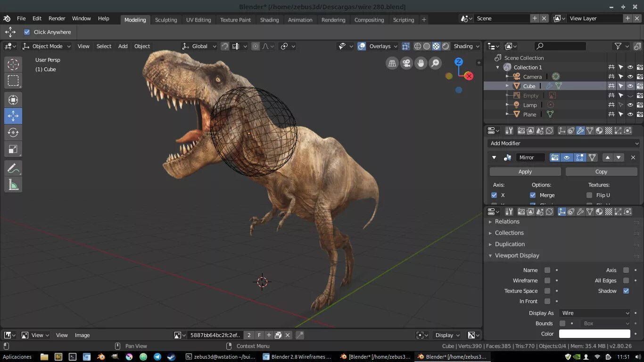Select the Rotate tool in left toolbar

pos(13,133)
